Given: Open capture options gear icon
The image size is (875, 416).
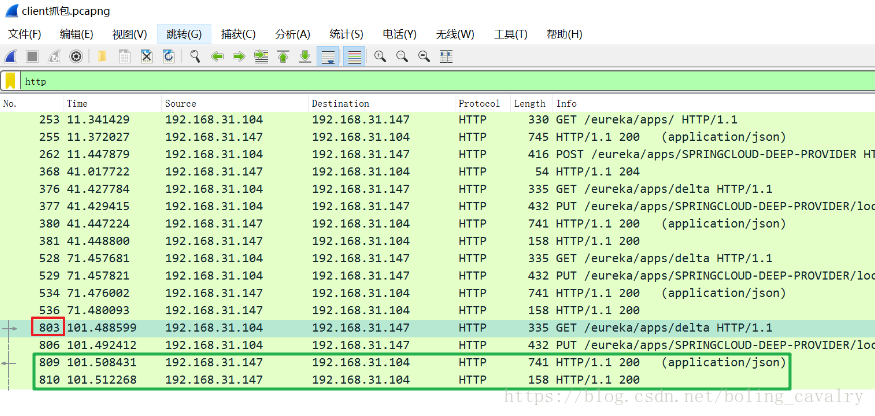Looking at the screenshot, I should (76, 56).
